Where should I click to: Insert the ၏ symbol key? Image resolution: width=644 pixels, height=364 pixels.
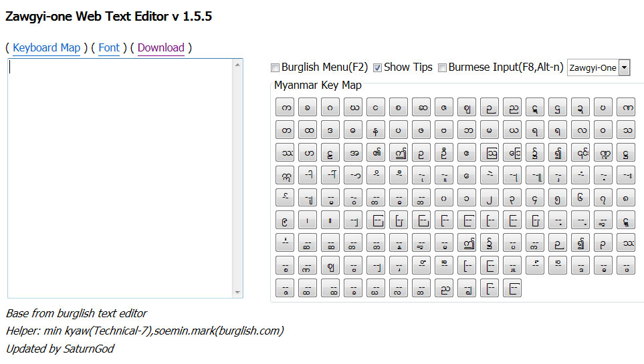tap(376, 153)
